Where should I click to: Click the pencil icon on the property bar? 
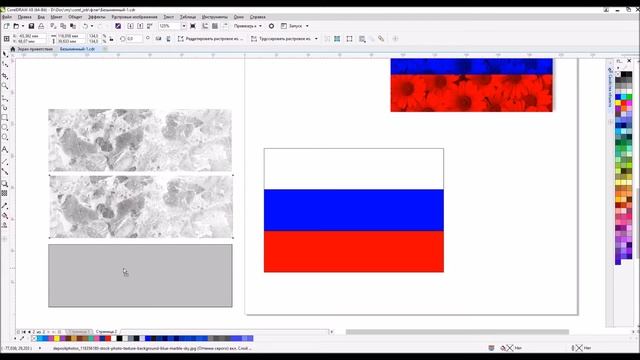(381, 39)
